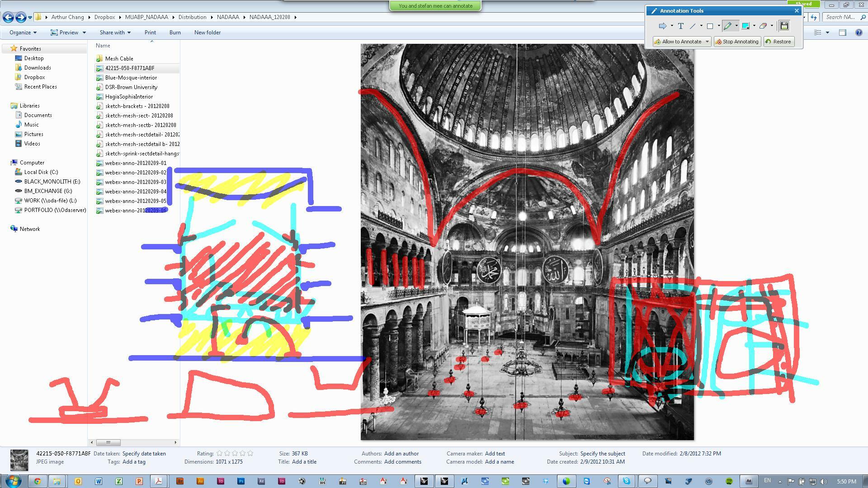The image size is (868, 488).
Task: Click Burn in the toolbar
Action: 175,33
